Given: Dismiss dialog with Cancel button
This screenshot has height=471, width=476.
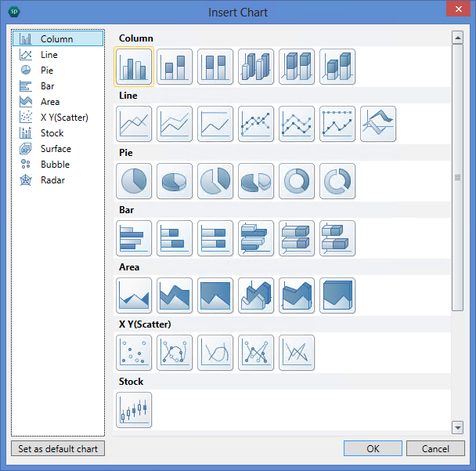Looking at the screenshot, I should pos(435,448).
